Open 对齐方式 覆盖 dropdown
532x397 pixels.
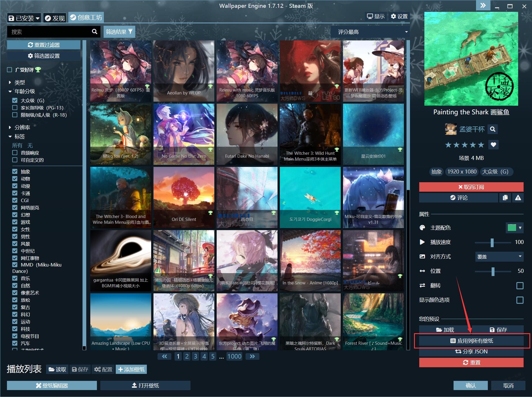(499, 256)
